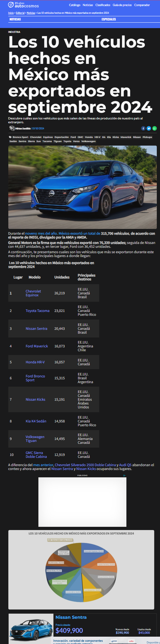Open Nissan Sentra price card title
The image size is (160, 644).
pyautogui.click(x=71, y=617)
